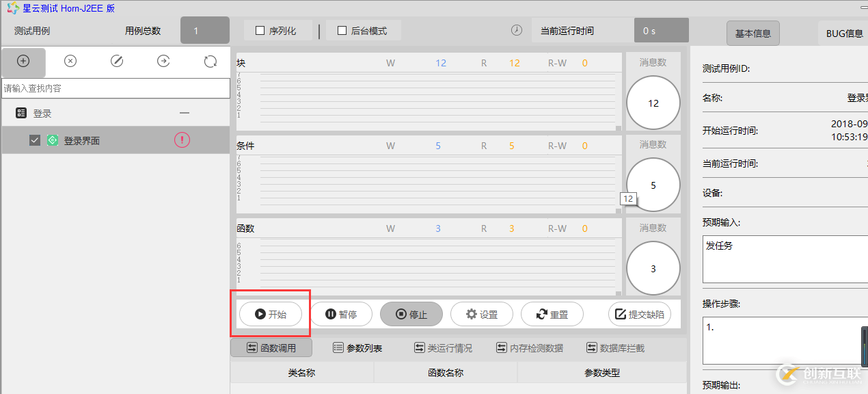
Task: Collapse the 登录 group with the minus control
Action: [x=183, y=112]
